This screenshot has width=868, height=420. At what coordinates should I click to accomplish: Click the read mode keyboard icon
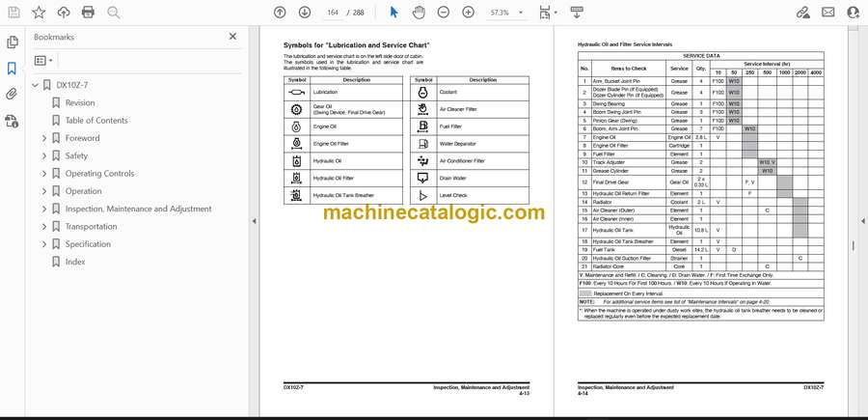pos(577,13)
